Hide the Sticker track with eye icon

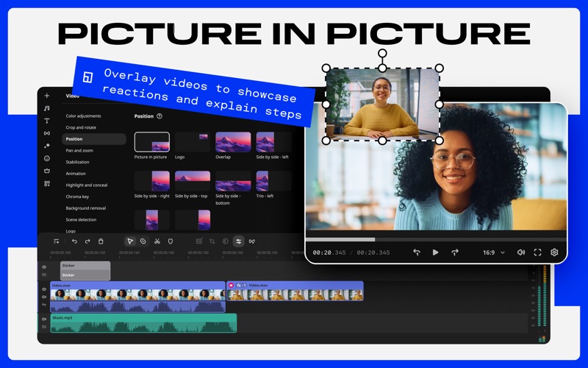click(x=44, y=267)
